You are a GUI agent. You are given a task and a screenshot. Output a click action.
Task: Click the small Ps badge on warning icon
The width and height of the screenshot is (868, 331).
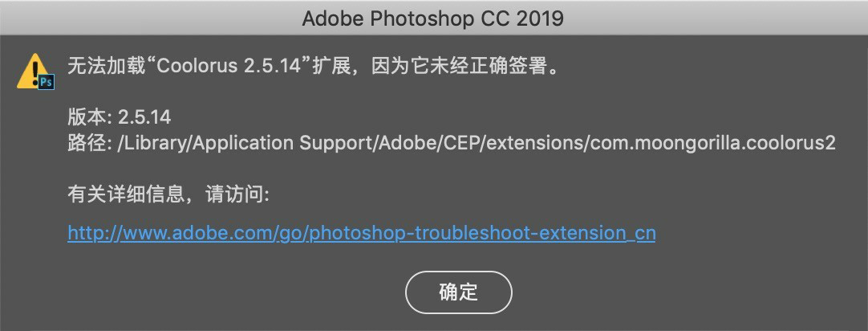pyautogui.click(x=47, y=83)
